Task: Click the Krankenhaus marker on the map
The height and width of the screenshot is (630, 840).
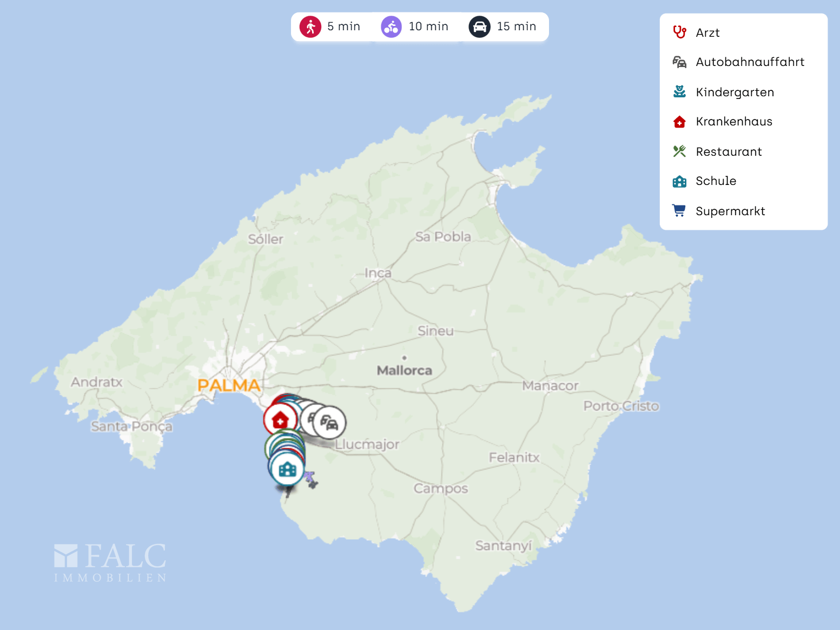Action: tap(280, 419)
